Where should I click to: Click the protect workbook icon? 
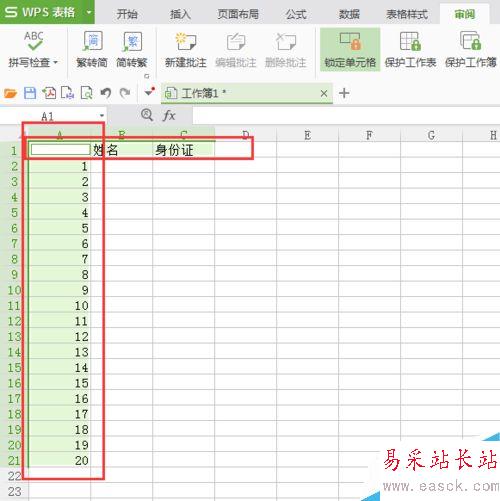[470, 41]
